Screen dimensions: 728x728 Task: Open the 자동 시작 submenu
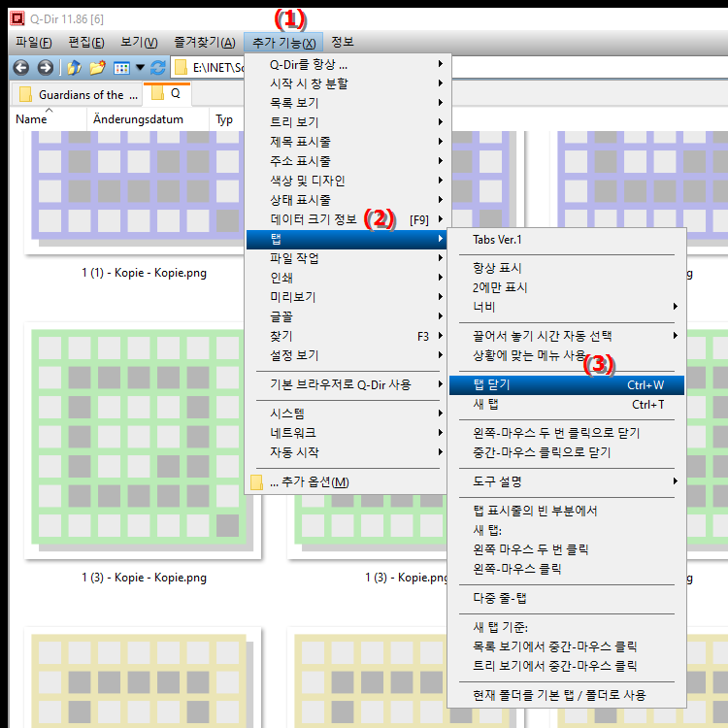tap(346, 452)
